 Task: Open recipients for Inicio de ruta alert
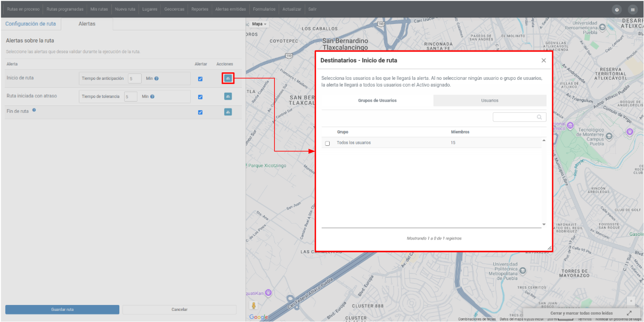pyautogui.click(x=228, y=78)
